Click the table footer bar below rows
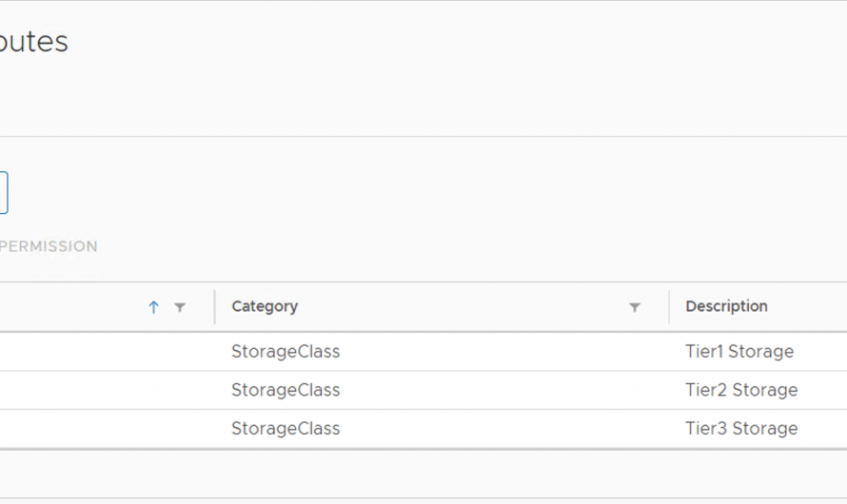 tap(423, 473)
